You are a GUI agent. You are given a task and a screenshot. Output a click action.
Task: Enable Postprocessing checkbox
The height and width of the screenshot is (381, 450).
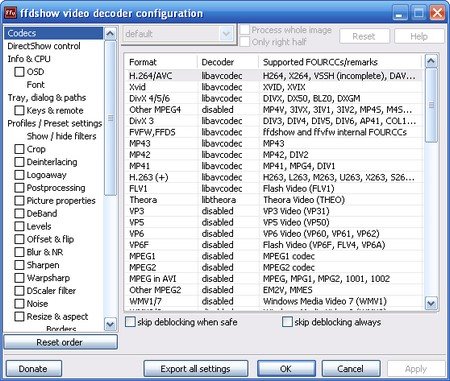coord(19,188)
